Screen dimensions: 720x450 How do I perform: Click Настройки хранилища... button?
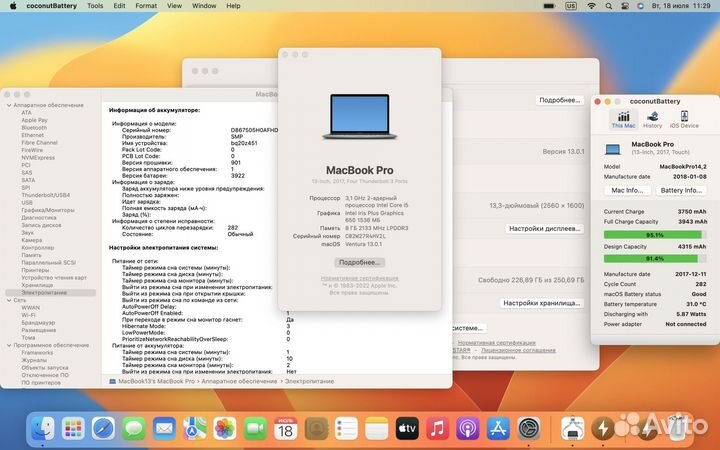pyautogui.click(x=541, y=303)
